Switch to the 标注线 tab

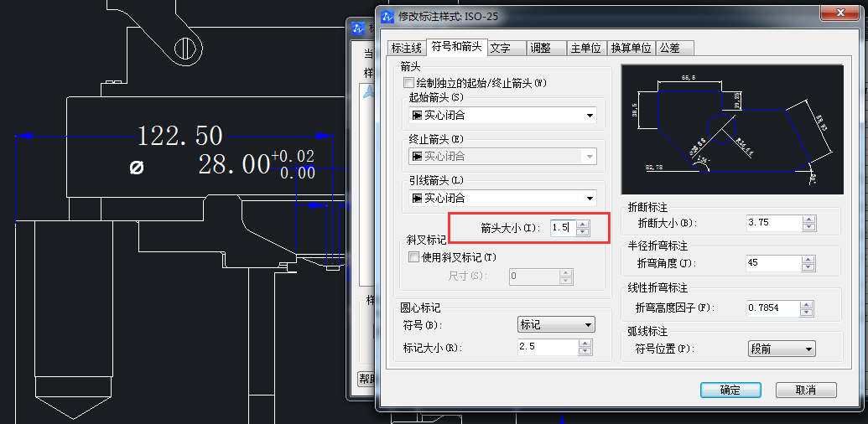[407, 48]
